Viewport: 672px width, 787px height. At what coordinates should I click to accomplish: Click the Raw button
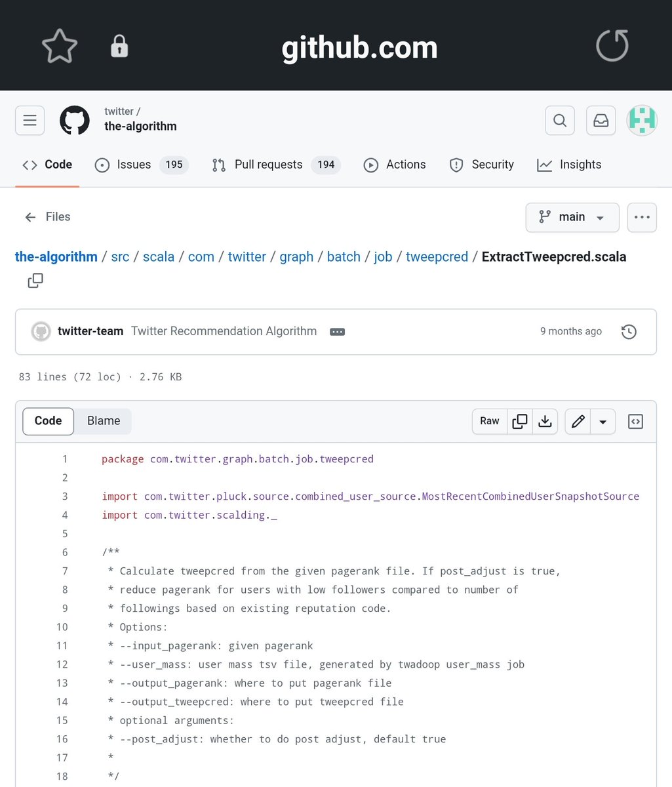pyautogui.click(x=490, y=422)
